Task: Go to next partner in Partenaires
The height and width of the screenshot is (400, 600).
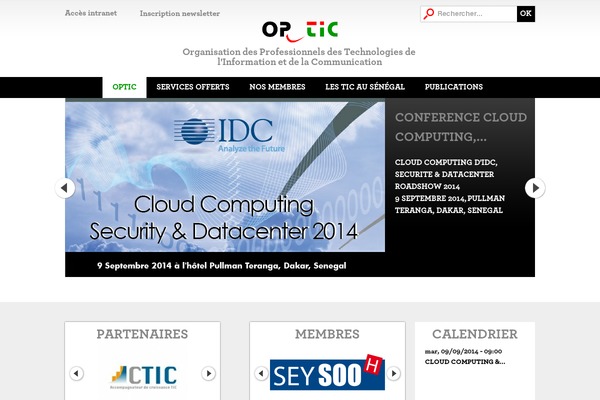Action: pos(209,373)
